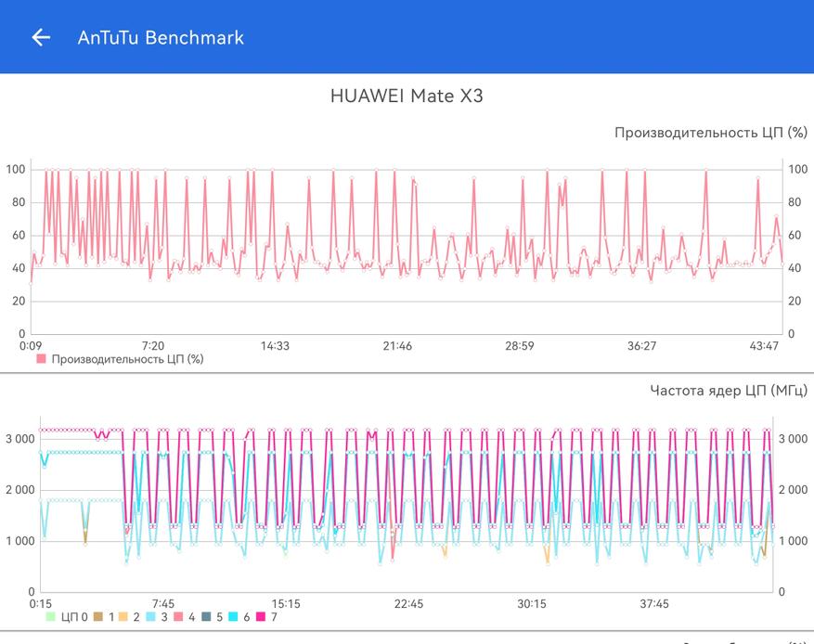Image resolution: width=814 pixels, height=644 pixels.
Task: Click the left-axis '2 000' label of frequency chart
Action: 20,489
